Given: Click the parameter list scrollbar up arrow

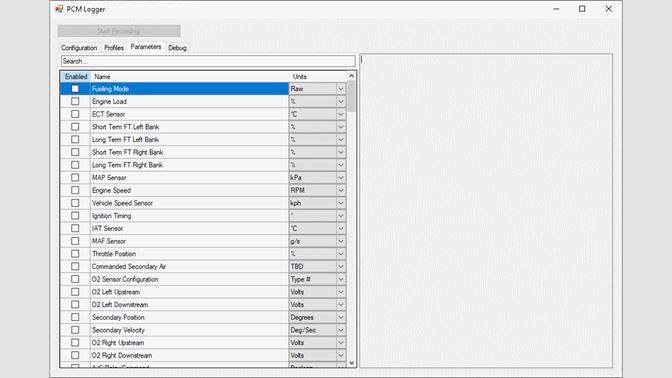Looking at the screenshot, I should click(351, 76).
